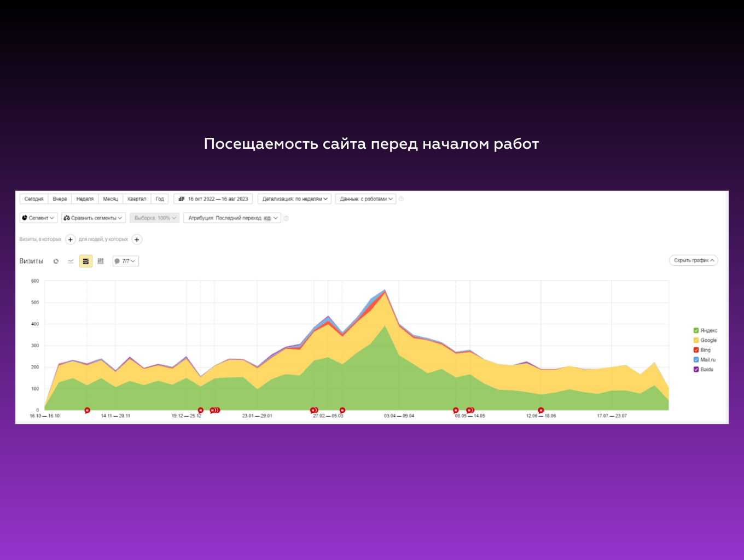Click the '23.01 — 29.01' axis label
The height and width of the screenshot is (560, 744).
click(x=257, y=416)
